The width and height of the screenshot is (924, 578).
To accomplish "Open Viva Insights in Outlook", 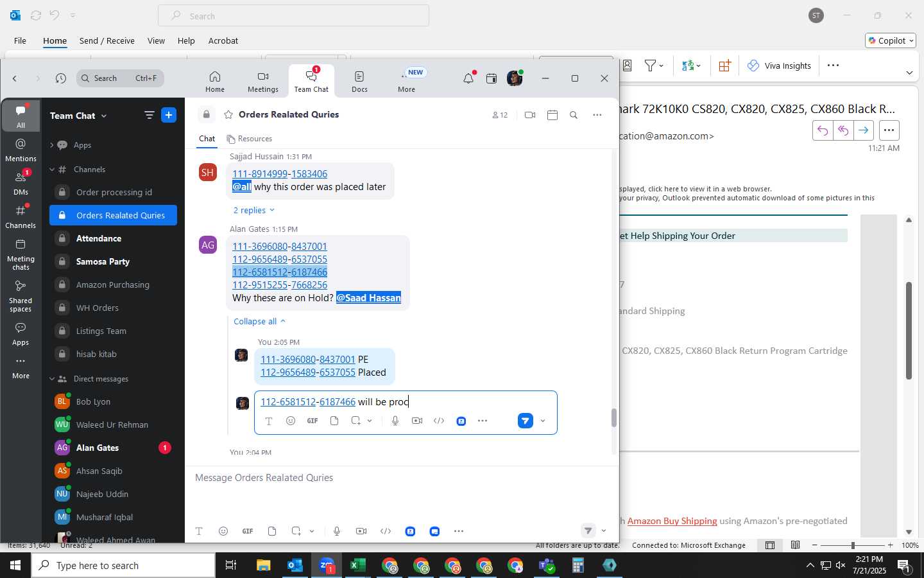I will [x=779, y=66].
